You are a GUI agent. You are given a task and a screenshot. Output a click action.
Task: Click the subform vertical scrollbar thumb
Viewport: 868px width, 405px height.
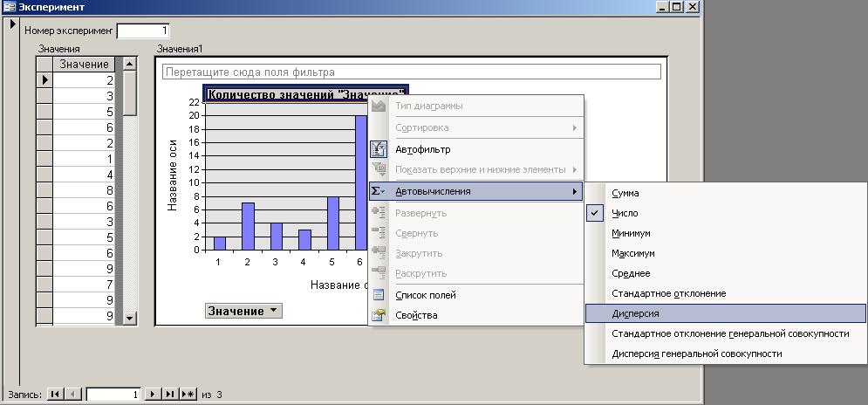coord(129,93)
